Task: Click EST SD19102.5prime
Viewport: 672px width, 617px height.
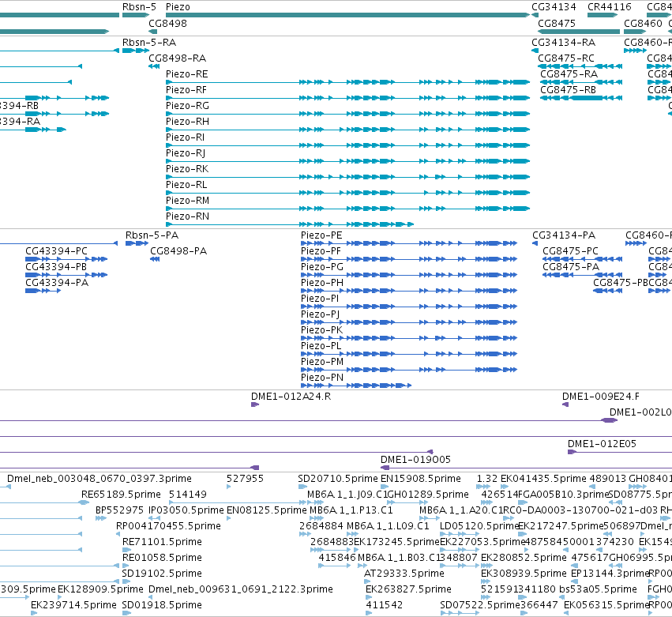Action: point(162,574)
